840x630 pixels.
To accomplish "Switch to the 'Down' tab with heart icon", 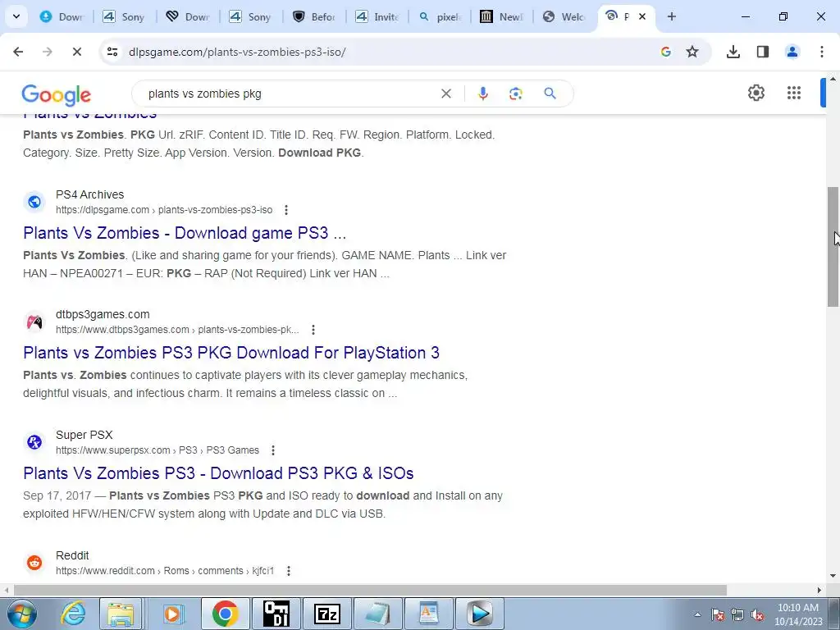I will point(188,16).
